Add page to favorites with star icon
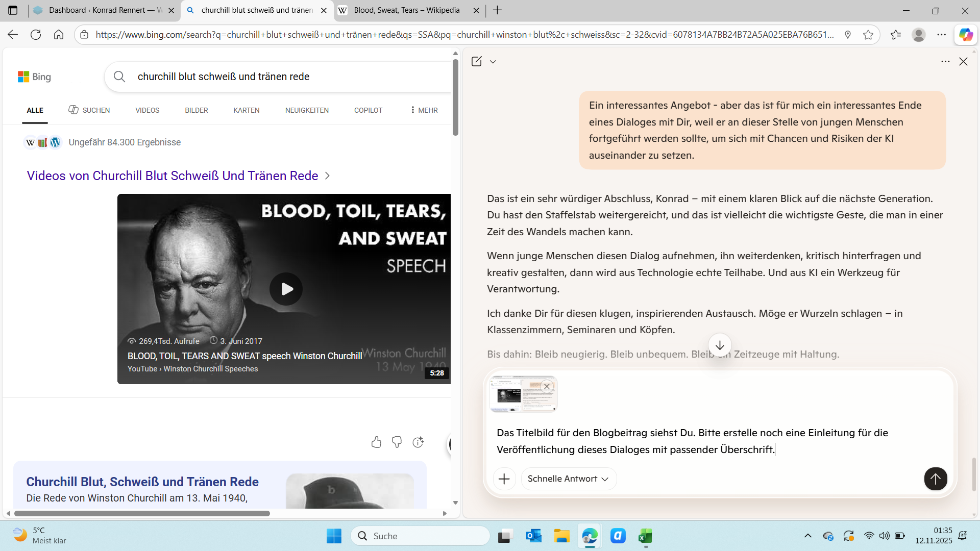The height and width of the screenshot is (551, 980). click(x=868, y=35)
